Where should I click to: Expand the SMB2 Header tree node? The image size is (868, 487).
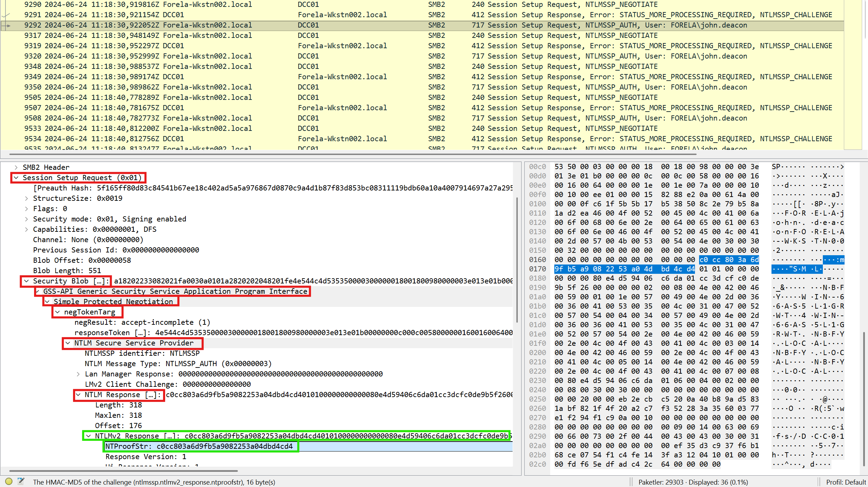tap(16, 167)
